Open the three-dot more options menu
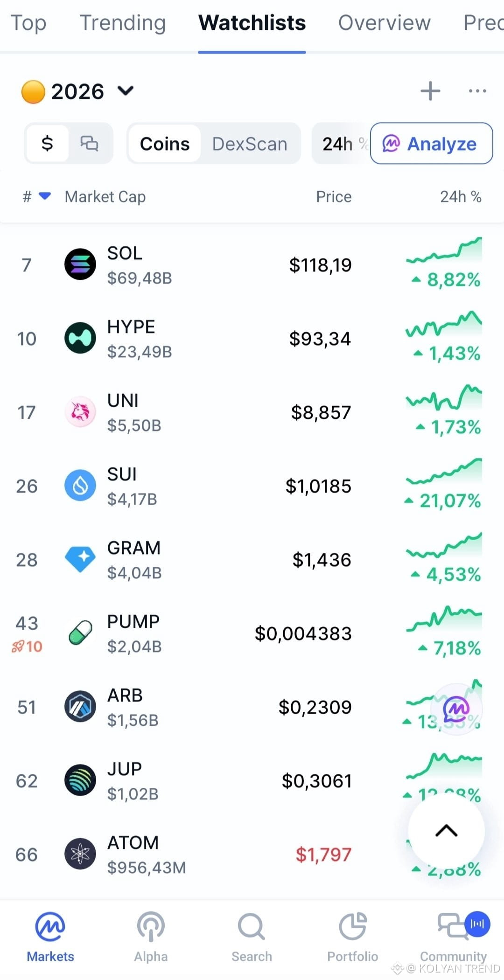Screen dimensions: 504x980 (x=477, y=91)
